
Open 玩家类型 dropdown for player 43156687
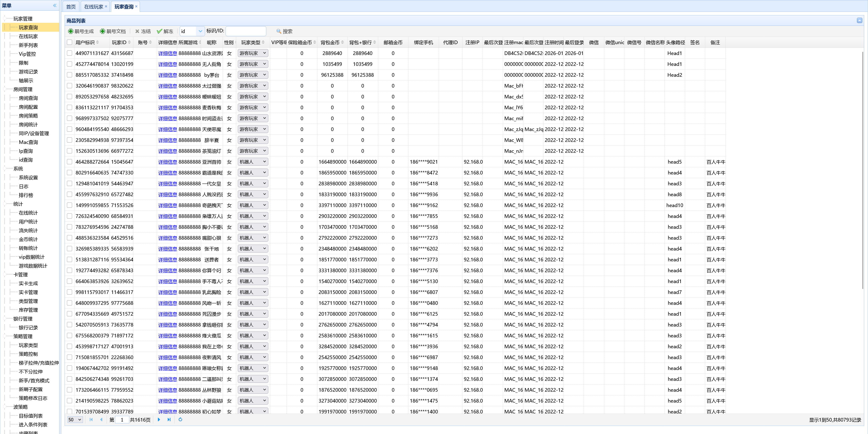(x=264, y=53)
